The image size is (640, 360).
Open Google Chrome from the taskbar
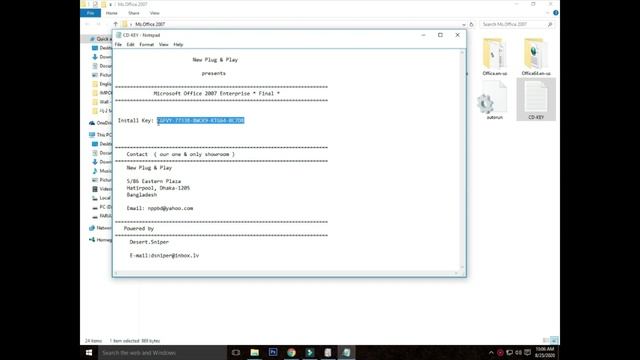pyautogui.click(x=291, y=353)
